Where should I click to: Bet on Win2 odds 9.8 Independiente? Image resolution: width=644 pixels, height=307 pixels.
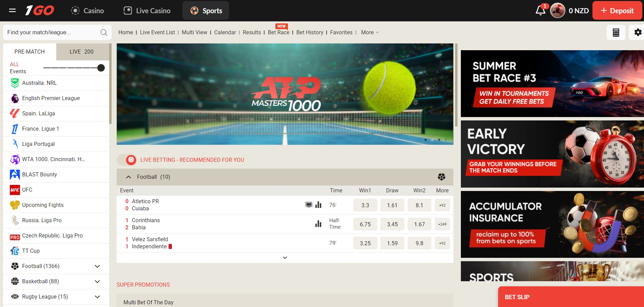pyautogui.click(x=419, y=243)
